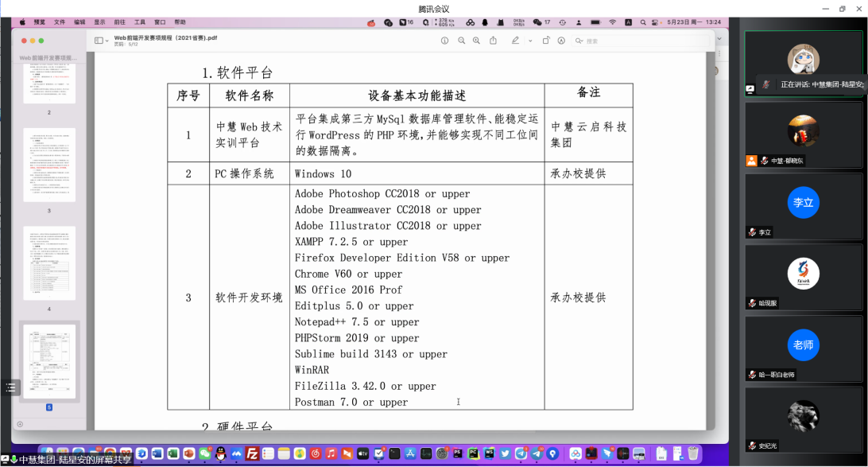868x467 pixels.
Task: Select participant tile 哈一职白老师
Action: (804, 348)
